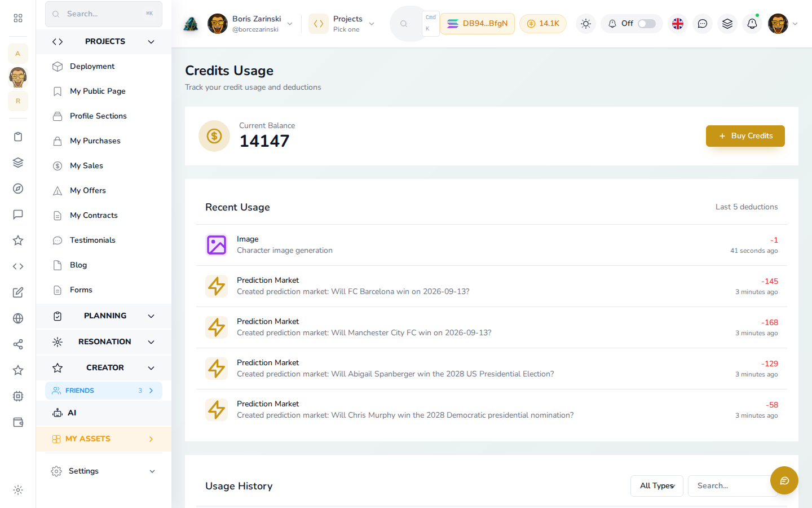Select the FC Barcelona prediction market row

point(492,286)
